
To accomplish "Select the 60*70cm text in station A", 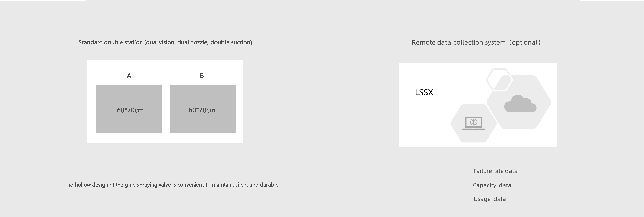I will pyautogui.click(x=130, y=110).
